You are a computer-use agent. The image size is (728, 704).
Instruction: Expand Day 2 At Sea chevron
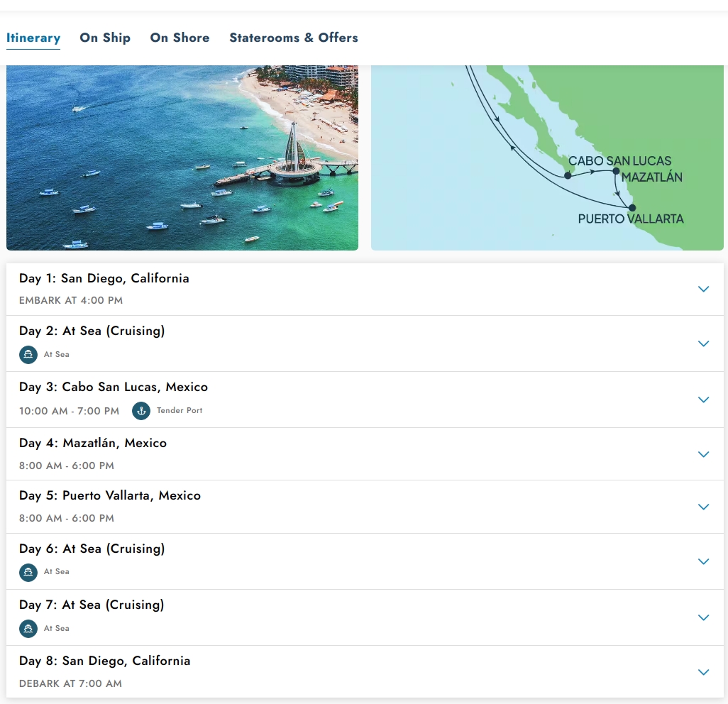point(703,343)
